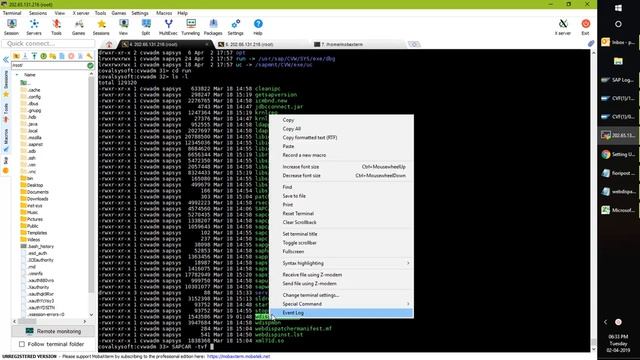Click the Windows Start button
Screen dimensions: 640x360
[x=618, y=8]
